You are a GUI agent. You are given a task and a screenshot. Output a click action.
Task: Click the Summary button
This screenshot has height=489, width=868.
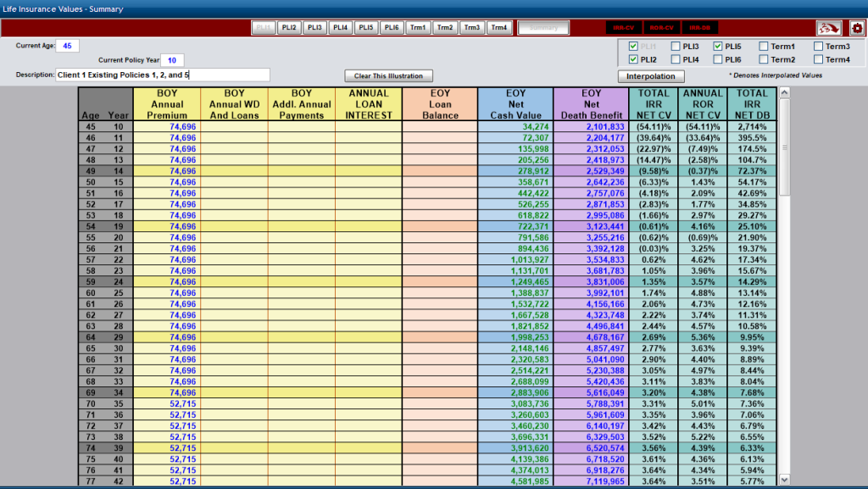click(543, 28)
